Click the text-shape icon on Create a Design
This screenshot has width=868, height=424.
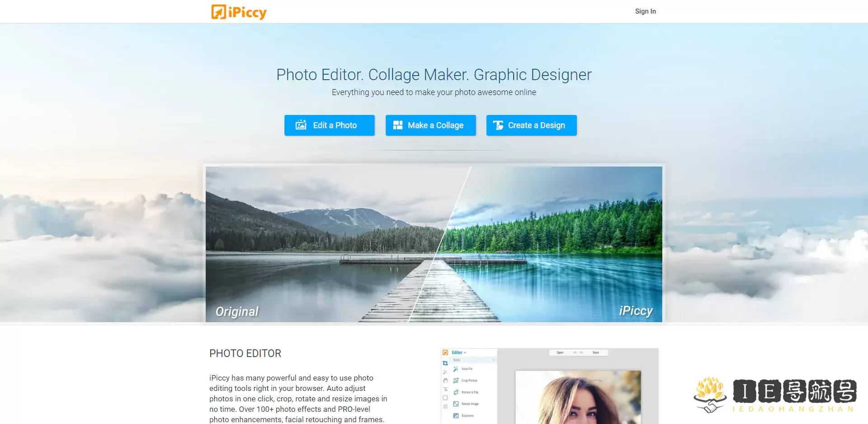498,125
